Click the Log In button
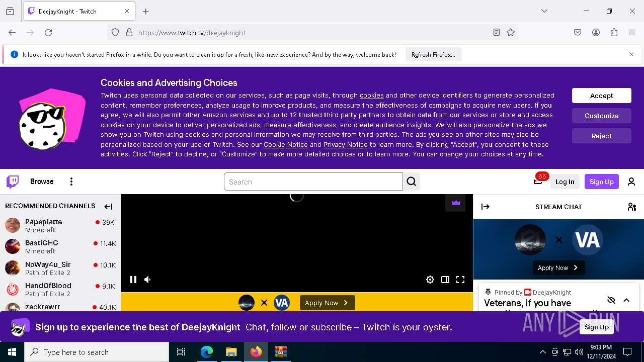This screenshot has width=644, height=362. pyautogui.click(x=565, y=182)
